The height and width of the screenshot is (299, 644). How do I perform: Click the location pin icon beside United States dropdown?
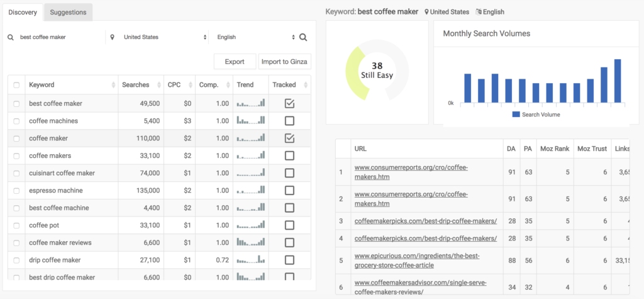(113, 37)
